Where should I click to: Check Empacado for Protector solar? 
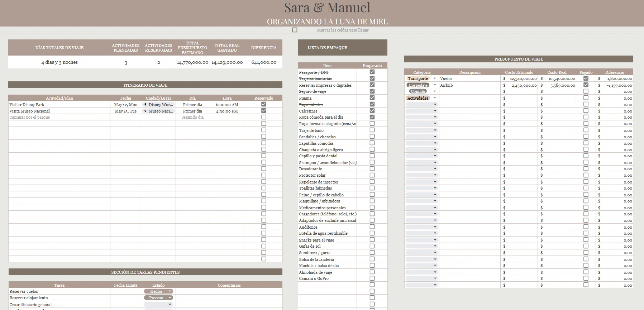click(x=372, y=175)
